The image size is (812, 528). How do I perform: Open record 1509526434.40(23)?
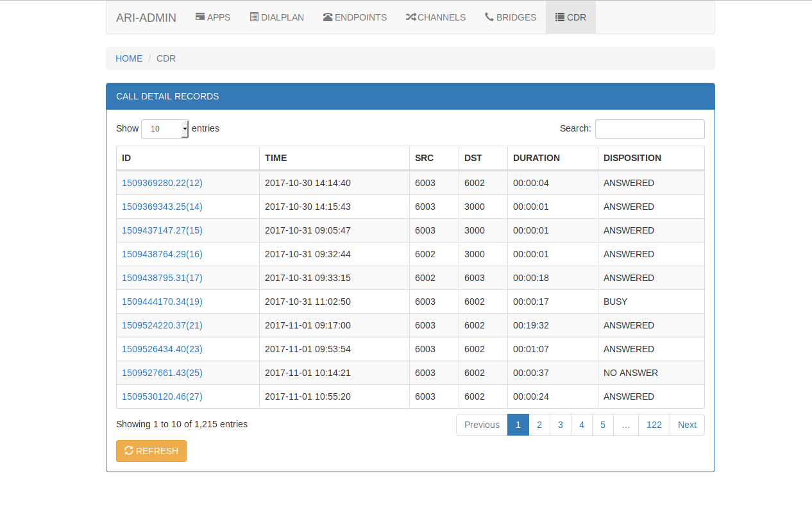coord(162,349)
